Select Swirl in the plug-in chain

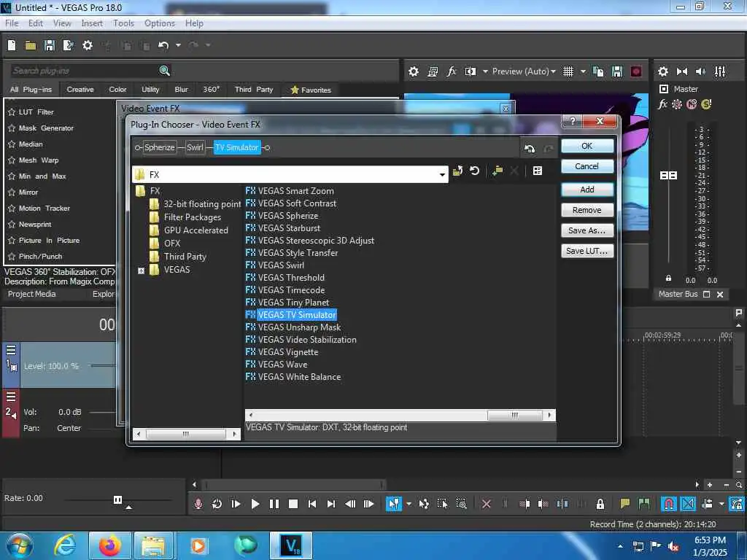point(195,147)
